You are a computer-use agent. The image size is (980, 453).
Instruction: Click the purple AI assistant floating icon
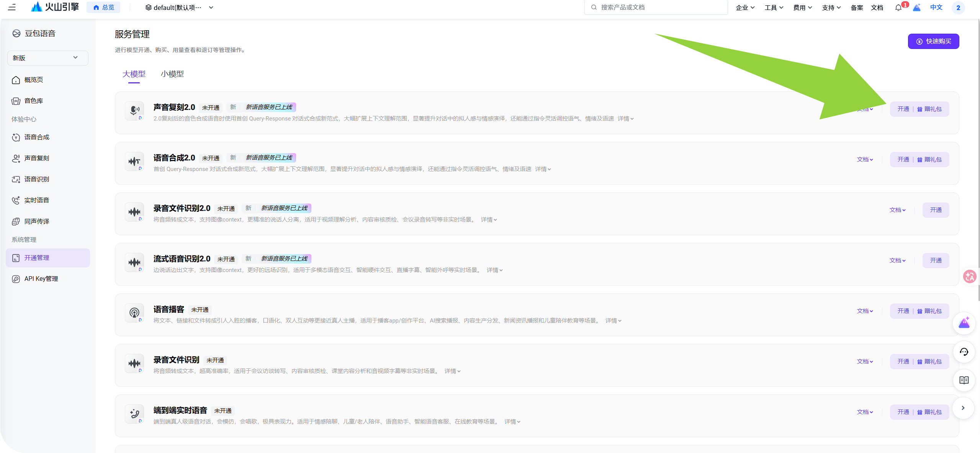click(964, 323)
